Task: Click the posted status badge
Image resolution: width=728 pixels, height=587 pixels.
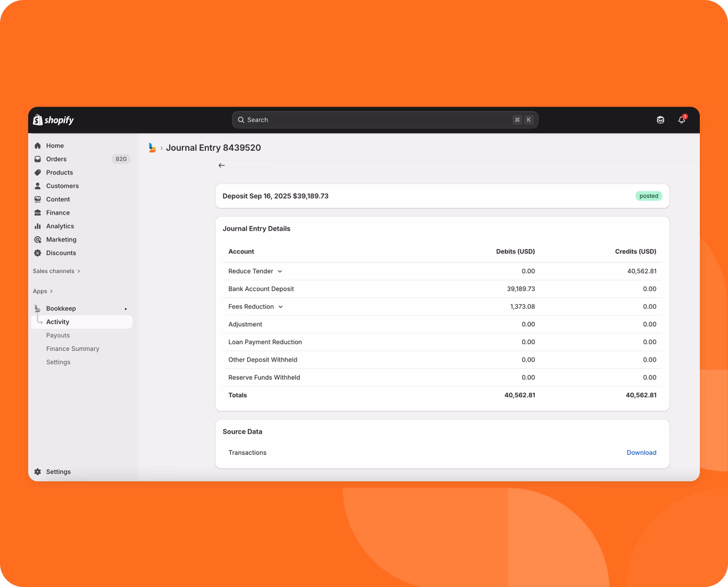Action: point(649,196)
